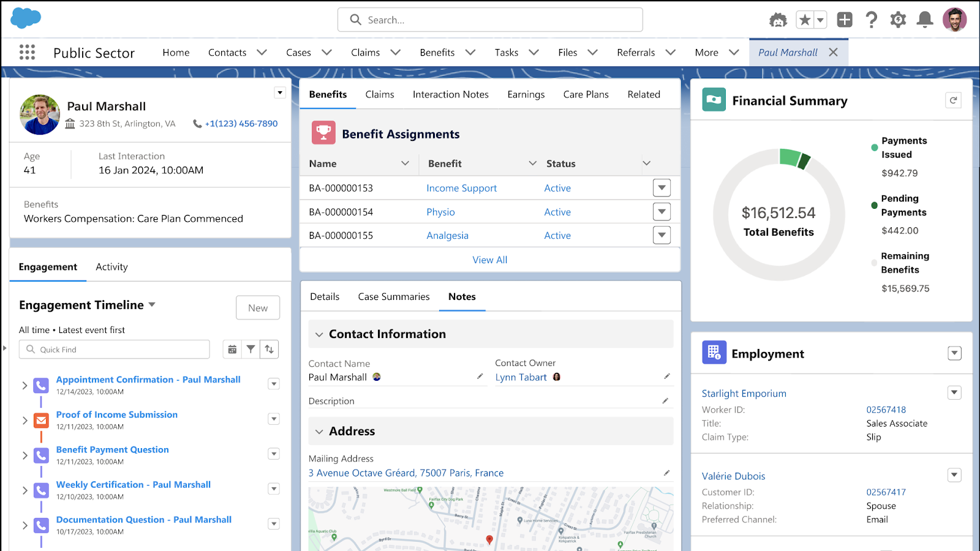Collapse the Contact Information section
The width and height of the screenshot is (980, 551).
319,334
